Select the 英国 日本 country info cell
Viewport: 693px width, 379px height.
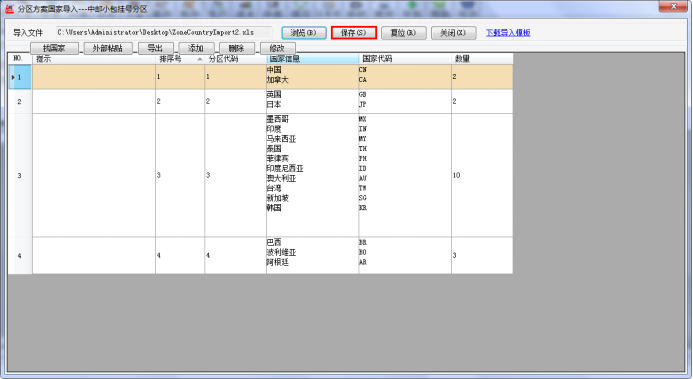click(312, 102)
